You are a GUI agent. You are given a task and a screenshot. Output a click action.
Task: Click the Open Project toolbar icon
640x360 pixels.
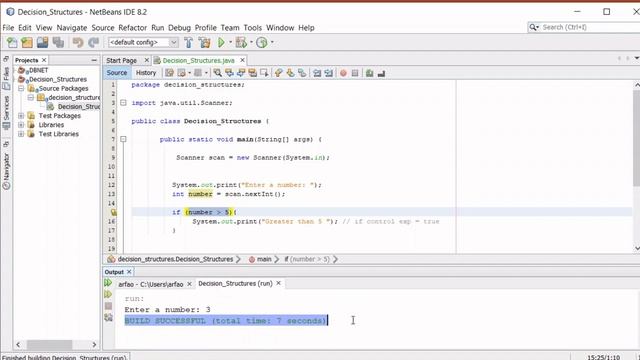42,42
